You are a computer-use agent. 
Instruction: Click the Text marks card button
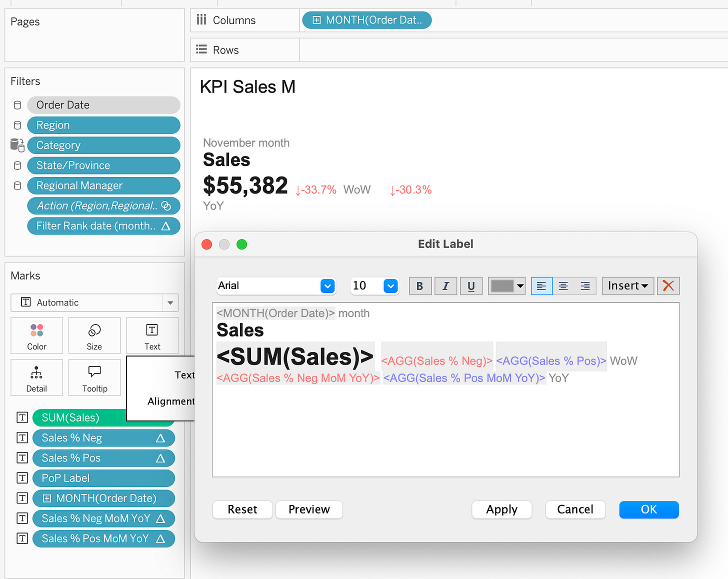152,335
